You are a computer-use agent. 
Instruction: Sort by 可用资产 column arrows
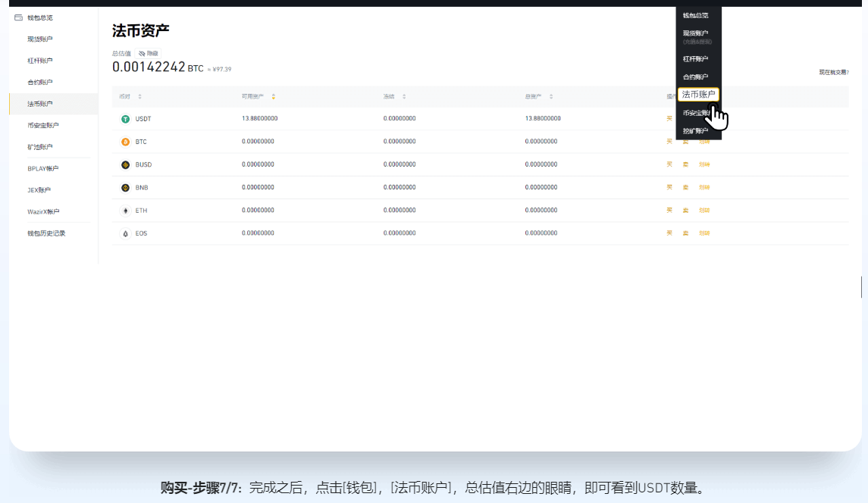click(x=274, y=96)
